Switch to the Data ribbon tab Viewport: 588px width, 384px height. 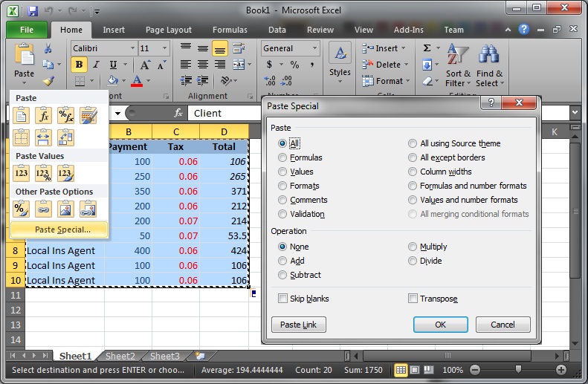[277, 30]
